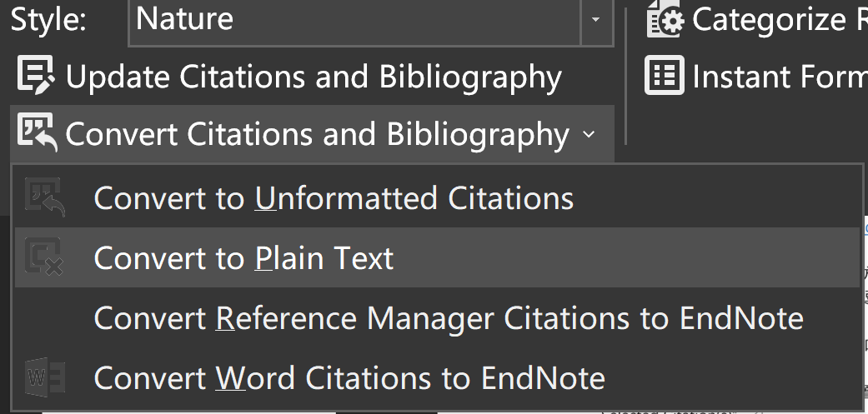Click the Update Citations and Bibliography icon
The width and height of the screenshot is (868, 414).
36,74
